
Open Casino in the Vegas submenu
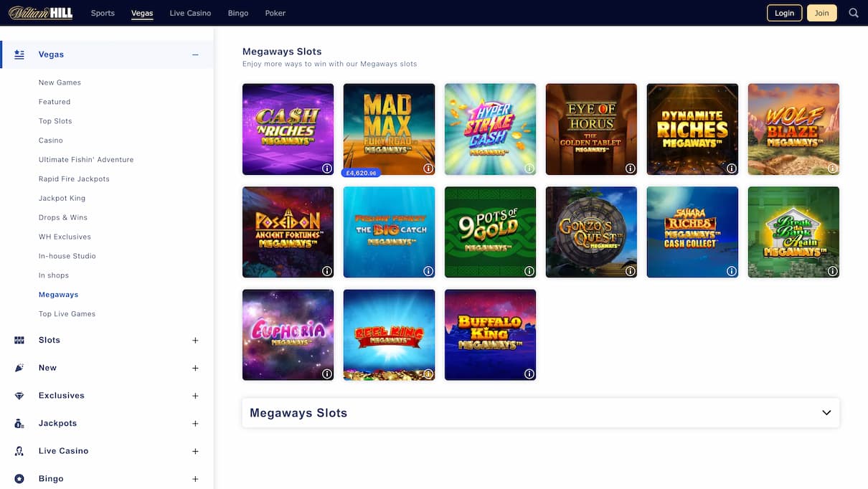[x=51, y=141]
